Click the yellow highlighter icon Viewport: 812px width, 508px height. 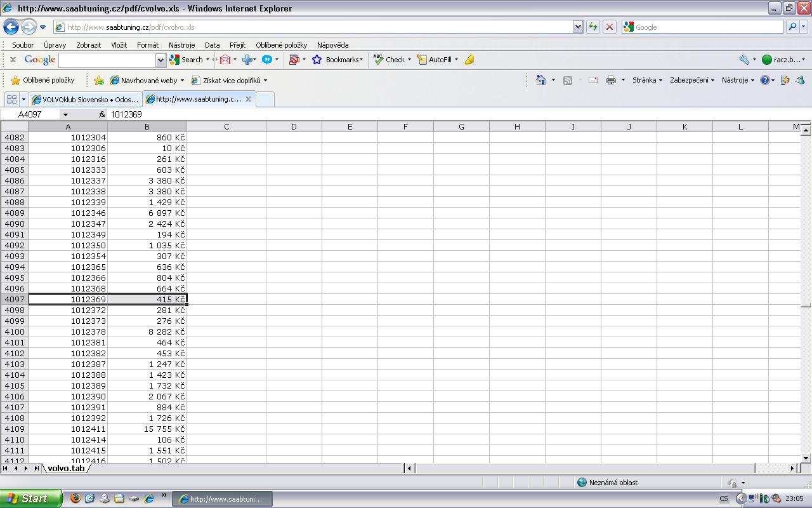click(x=469, y=60)
